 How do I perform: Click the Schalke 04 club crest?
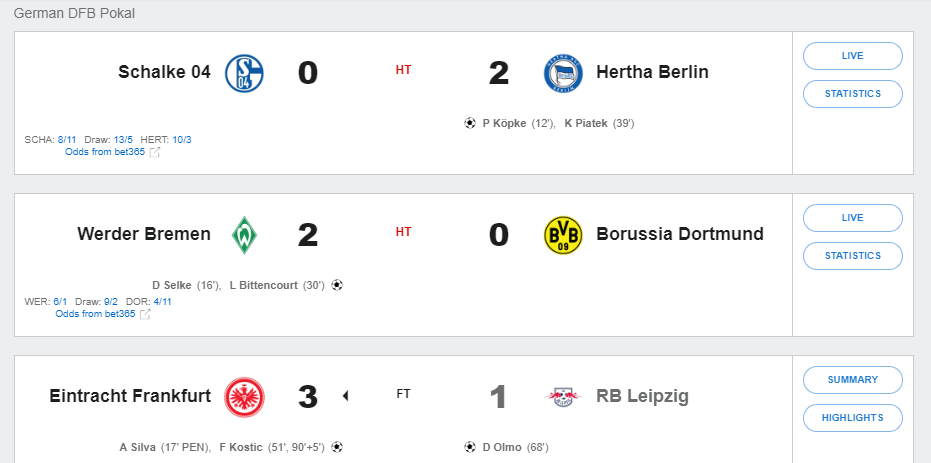pyautogui.click(x=244, y=73)
